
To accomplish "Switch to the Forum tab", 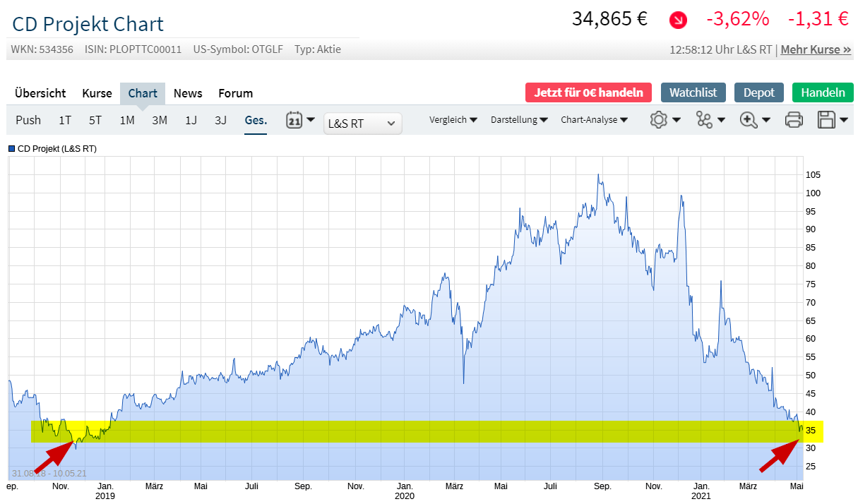I will pos(235,93).
